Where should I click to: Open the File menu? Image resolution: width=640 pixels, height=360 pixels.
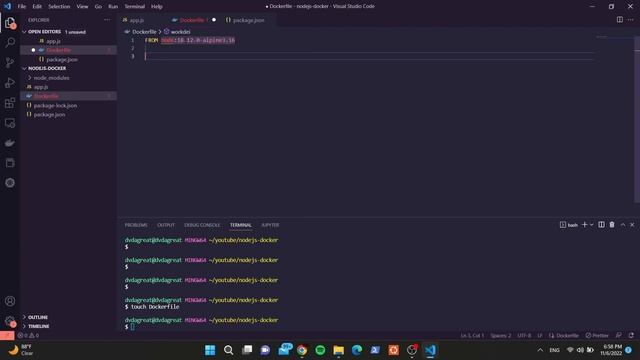point(22,7)
